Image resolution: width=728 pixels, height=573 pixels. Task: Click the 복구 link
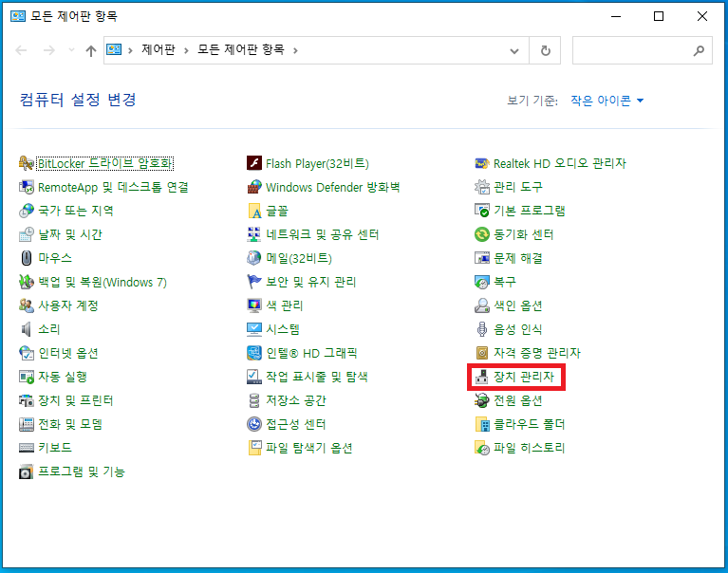pos(505,282)
